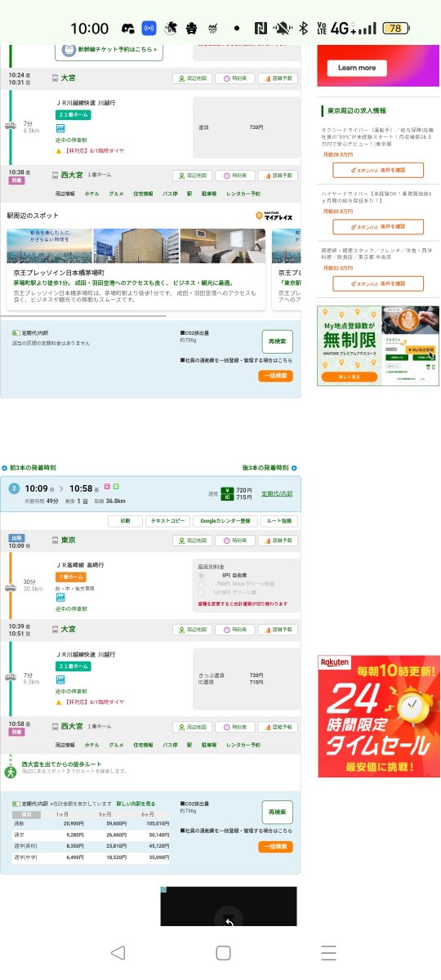Screen dimensions: 441x980
Task: Open 混雑予報 for 東京 departing 10:09
Action: (x=277, y=541)
